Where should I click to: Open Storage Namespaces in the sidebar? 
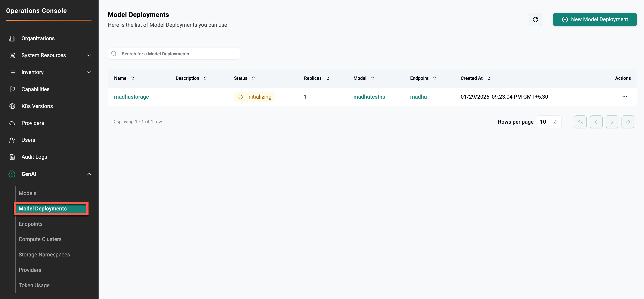pyautogui.click(x=44, y=255)
